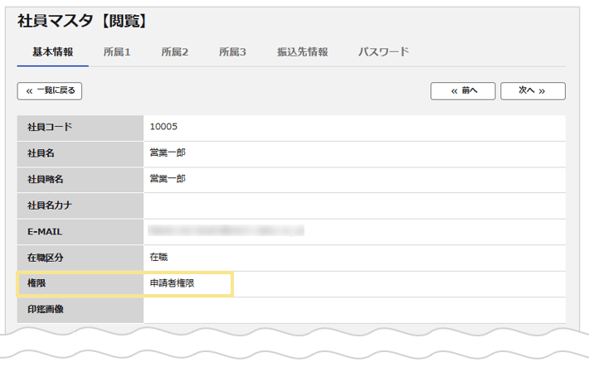Click the 社員略名 row label
The width and height of the screenshot is (589, 367).
[45, 180]
